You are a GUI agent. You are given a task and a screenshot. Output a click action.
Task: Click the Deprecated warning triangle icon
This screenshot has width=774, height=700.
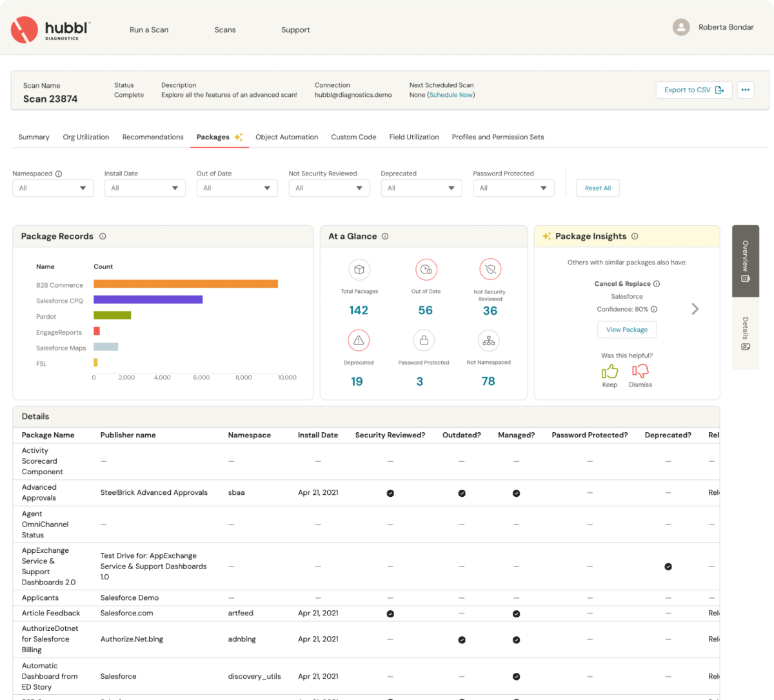coord(359,341)
